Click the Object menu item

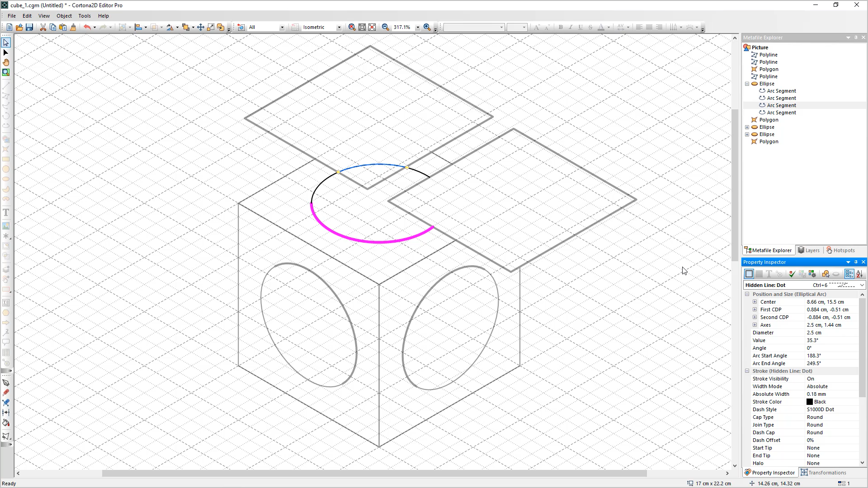64,16
